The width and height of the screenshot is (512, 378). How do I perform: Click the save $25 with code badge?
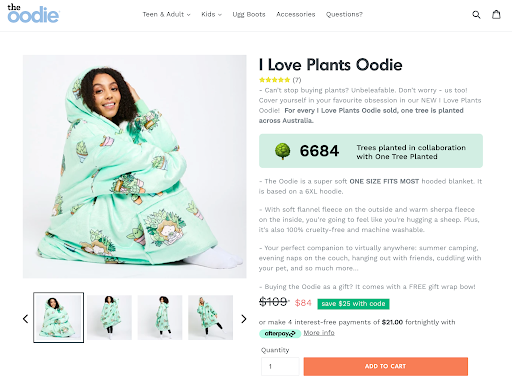(x=353, y=304)
